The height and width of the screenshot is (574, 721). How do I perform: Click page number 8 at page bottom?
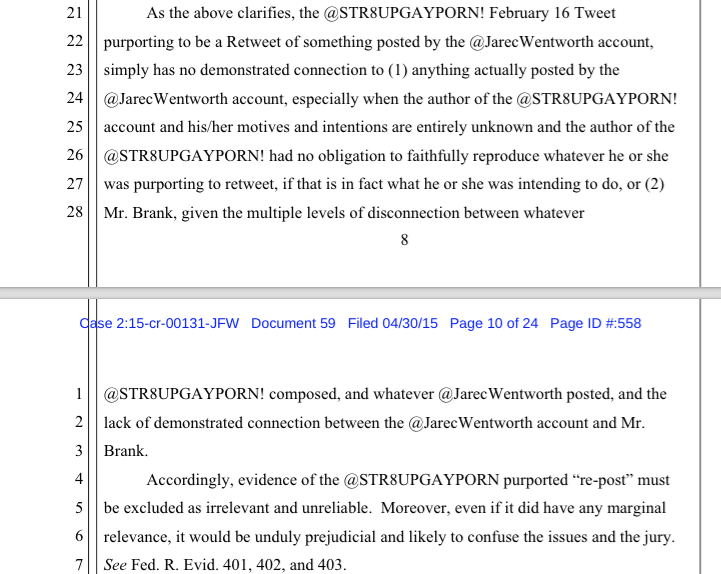pos(404,240)
